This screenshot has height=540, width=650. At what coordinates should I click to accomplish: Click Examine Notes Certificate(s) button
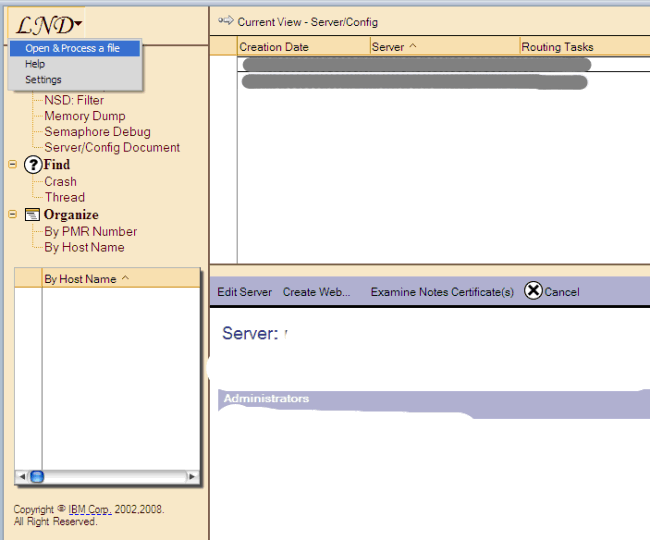[x=442, y=292]
